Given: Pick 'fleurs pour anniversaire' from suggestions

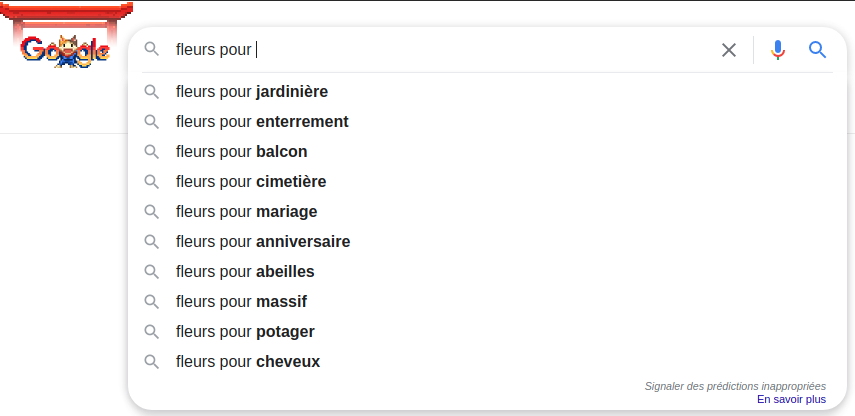Looking at the screenshot, I should tap(487, 242).
